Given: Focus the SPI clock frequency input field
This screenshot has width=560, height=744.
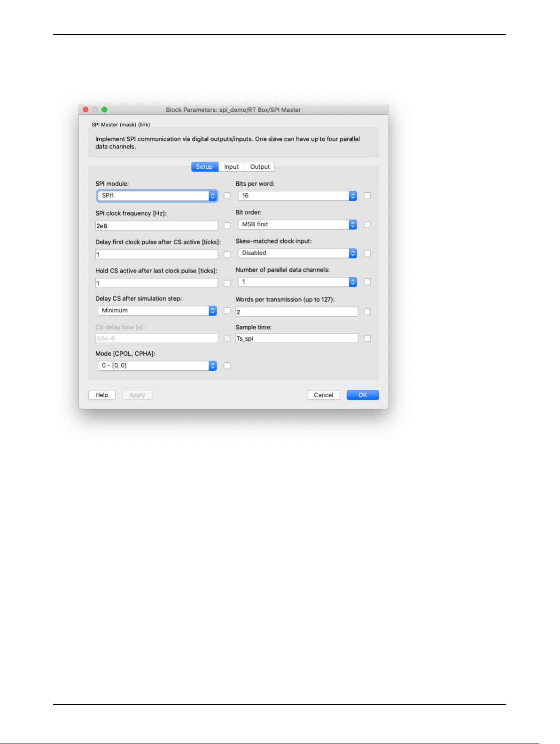Looking at the screenshot, I should 156,226.
